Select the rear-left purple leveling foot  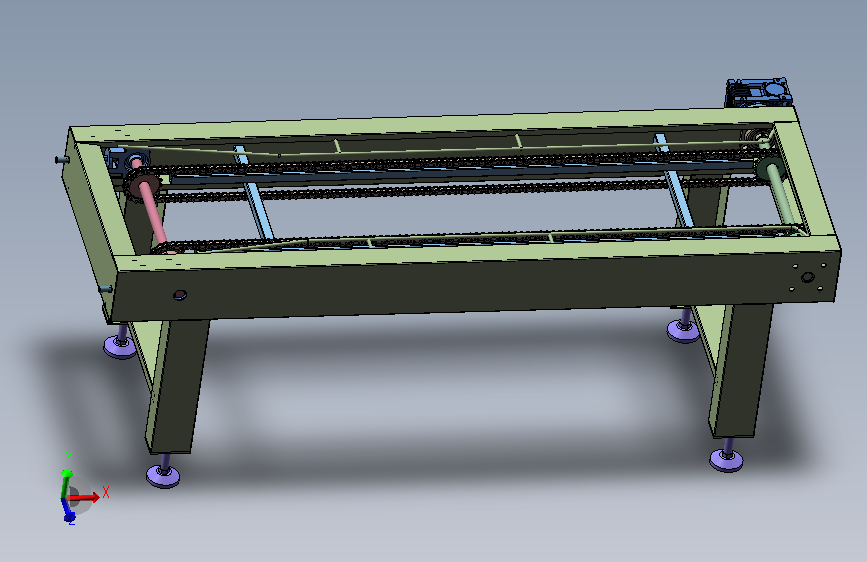[x=121, y=342]
